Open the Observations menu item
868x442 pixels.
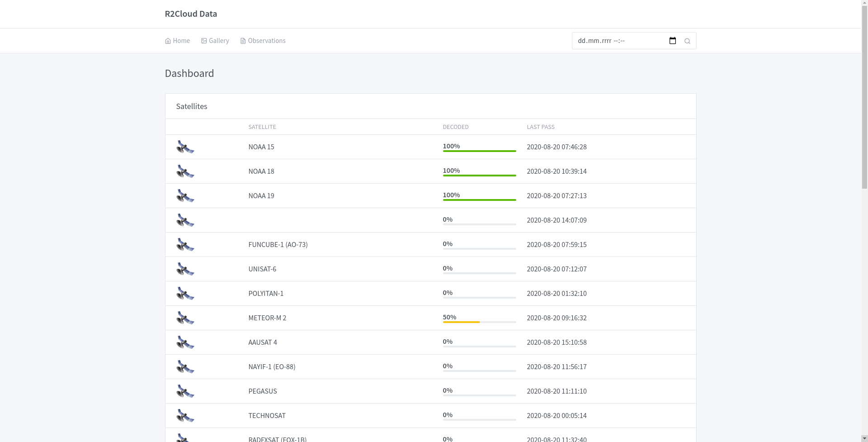(263, 41)
